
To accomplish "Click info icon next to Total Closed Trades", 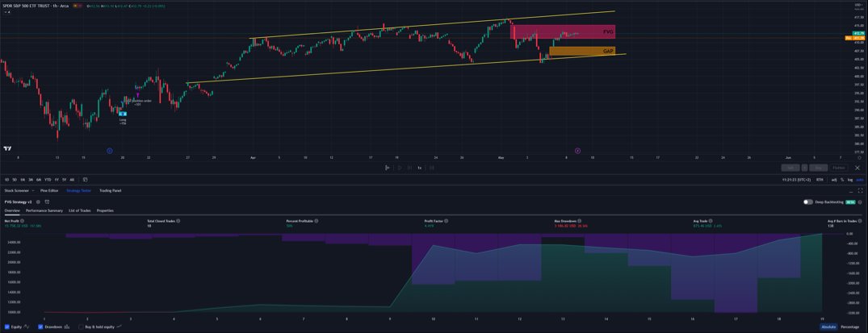I will (x=178, y=221).
